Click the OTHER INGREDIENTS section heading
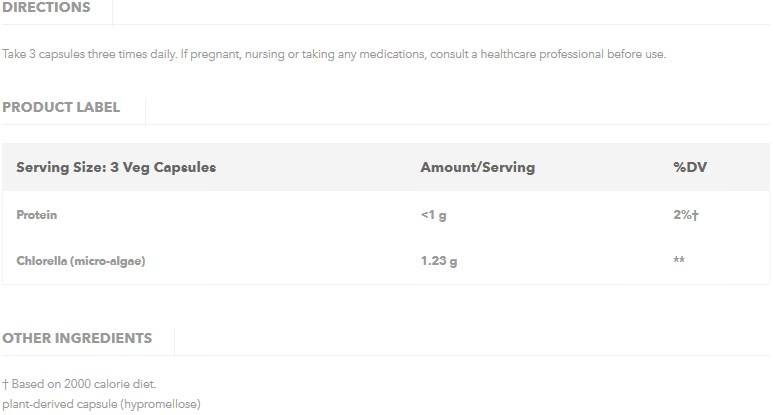The width and height of the screenshot is (773, 415). [x=77, y=338]
